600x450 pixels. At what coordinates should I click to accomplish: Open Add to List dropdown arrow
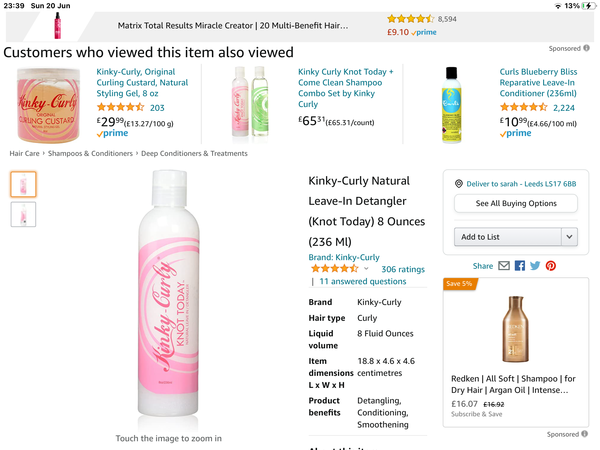[x=569, y=237]
